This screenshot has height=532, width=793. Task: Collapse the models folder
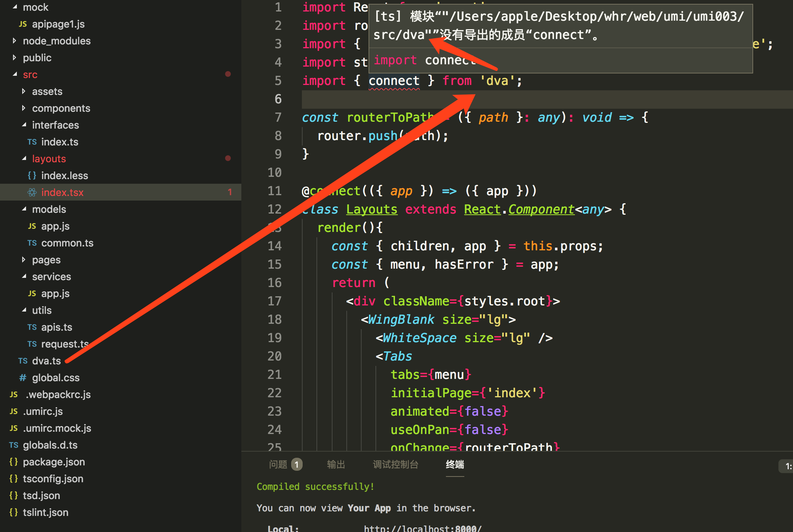[24, 209]
